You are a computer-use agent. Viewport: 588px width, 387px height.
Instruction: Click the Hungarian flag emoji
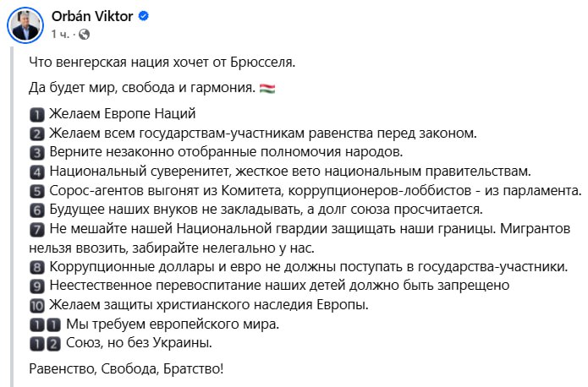point(267,89)
